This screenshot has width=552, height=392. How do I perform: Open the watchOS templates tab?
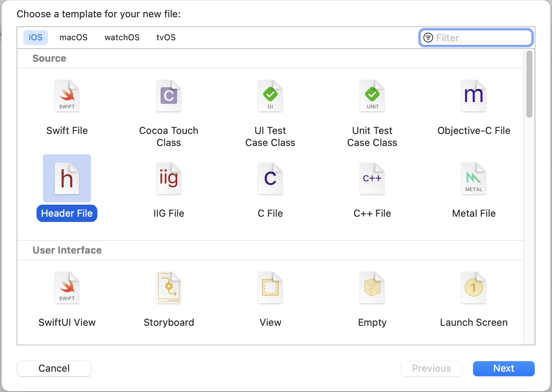click(122, 38)
